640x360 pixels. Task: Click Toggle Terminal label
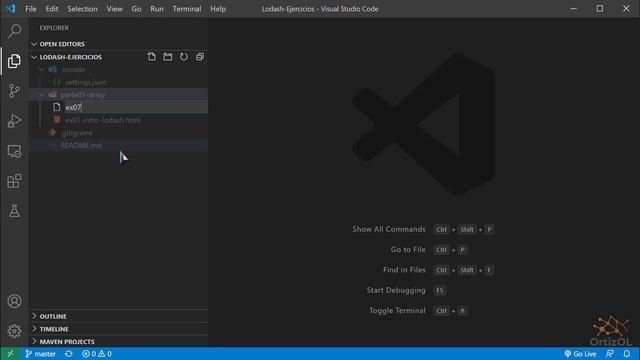(x=397, y=311)
